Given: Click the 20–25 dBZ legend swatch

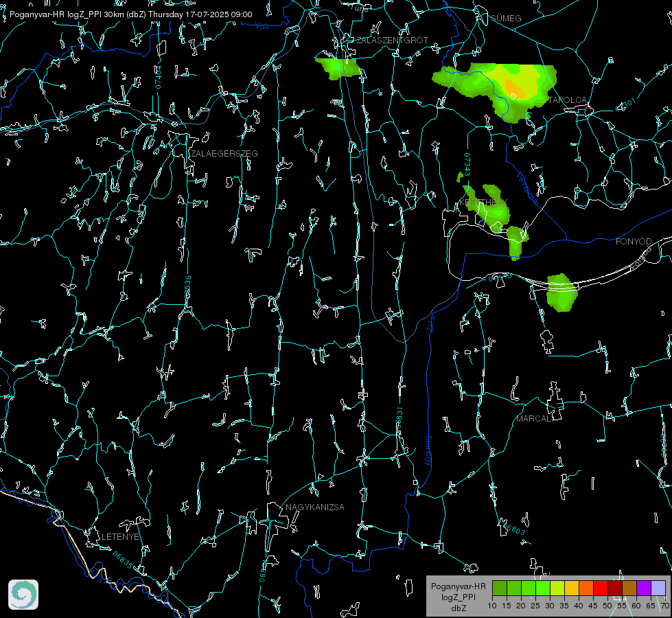Looking at the screenshot, I should coord(529,588).
